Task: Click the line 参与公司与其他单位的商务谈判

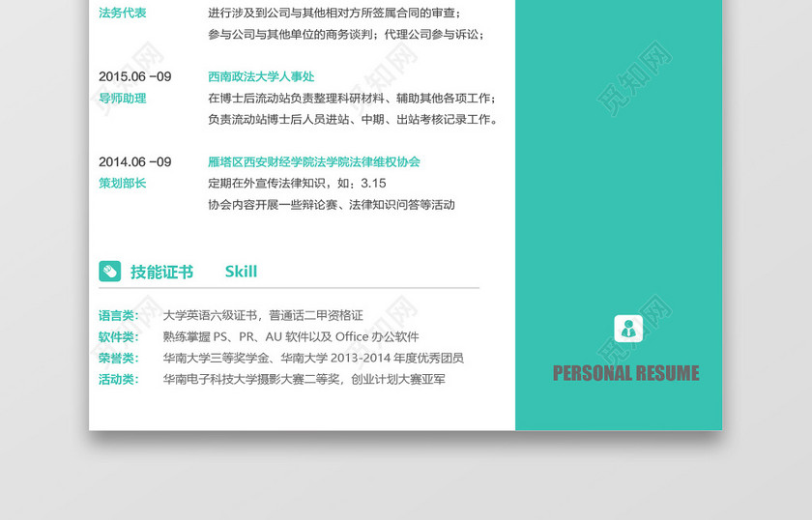Action: point(346,35)
